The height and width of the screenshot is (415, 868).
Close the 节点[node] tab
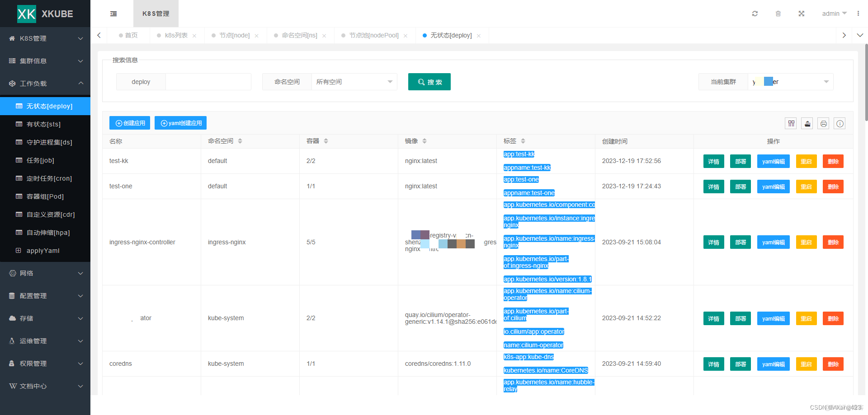click(256, 36)
